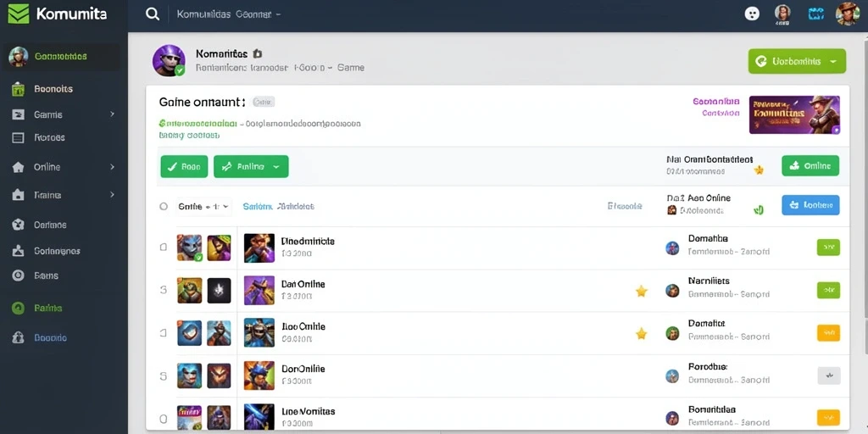Click the green Parints sidebar icon
868x434 pixels.
[x=19, y=309]
